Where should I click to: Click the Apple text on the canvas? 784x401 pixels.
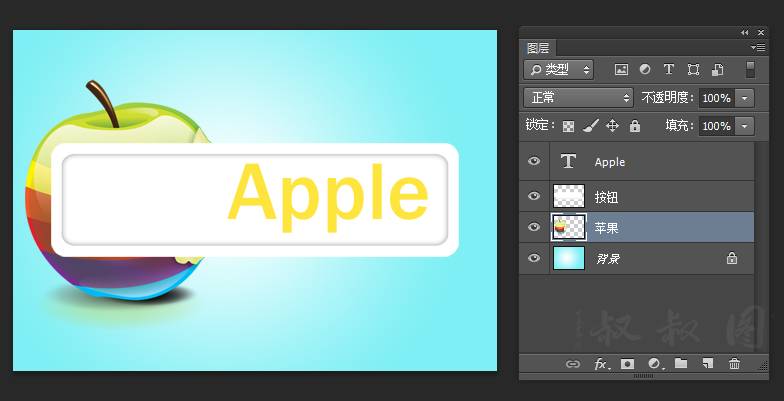click(x=328, y=198)
